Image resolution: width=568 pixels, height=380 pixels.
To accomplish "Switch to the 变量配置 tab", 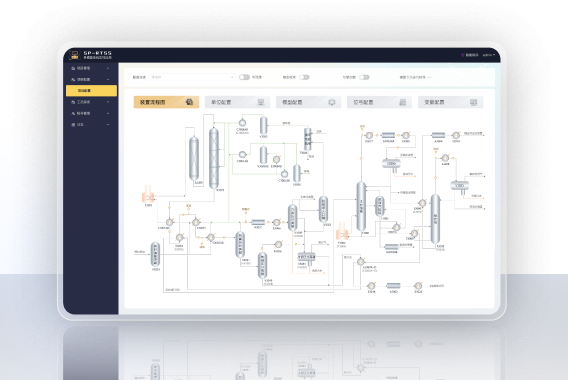I will pos(450,102).
